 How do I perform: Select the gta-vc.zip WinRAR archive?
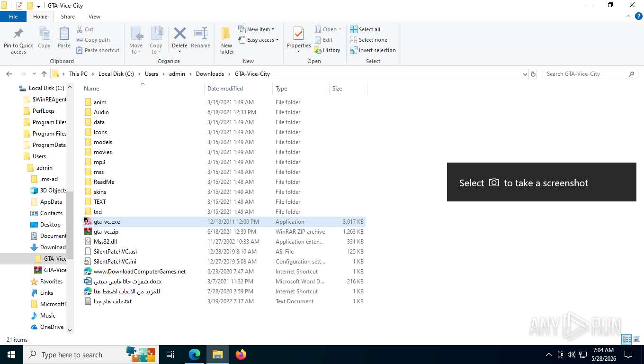coord(224,232)
